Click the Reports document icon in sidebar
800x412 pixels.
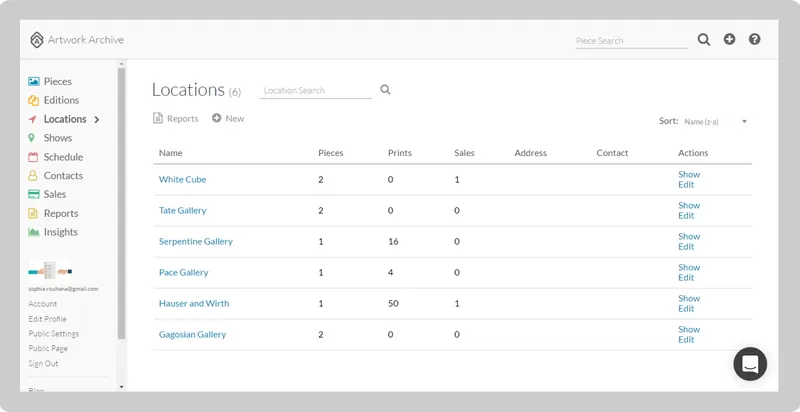33,213
